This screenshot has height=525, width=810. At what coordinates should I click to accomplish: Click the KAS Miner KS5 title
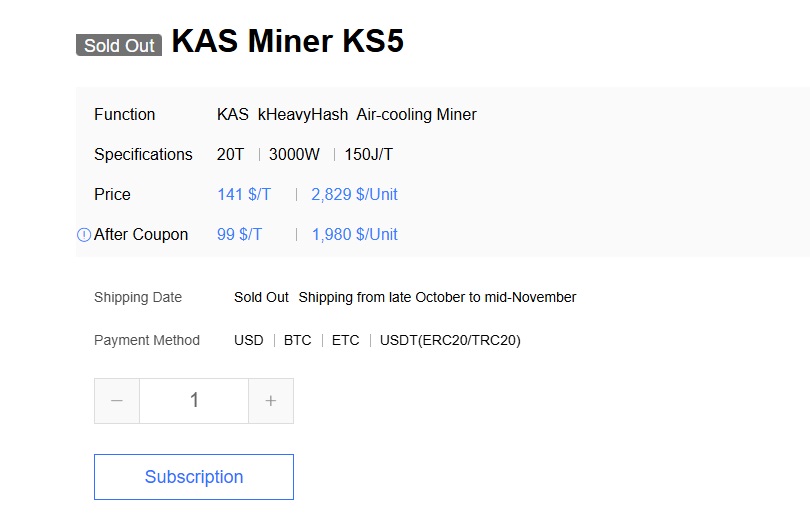click(288, 41)
